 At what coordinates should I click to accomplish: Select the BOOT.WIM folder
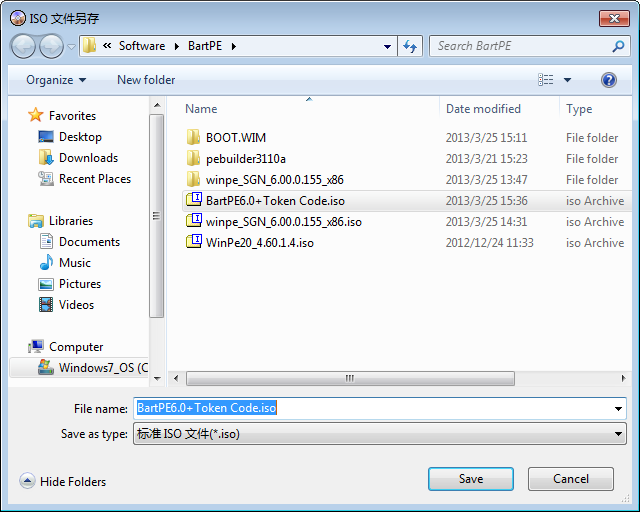click(x=235, y=138)
